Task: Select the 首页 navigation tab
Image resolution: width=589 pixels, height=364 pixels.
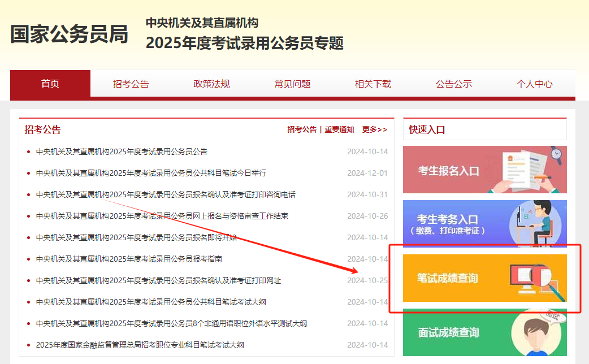Action: tap(50, 84)
